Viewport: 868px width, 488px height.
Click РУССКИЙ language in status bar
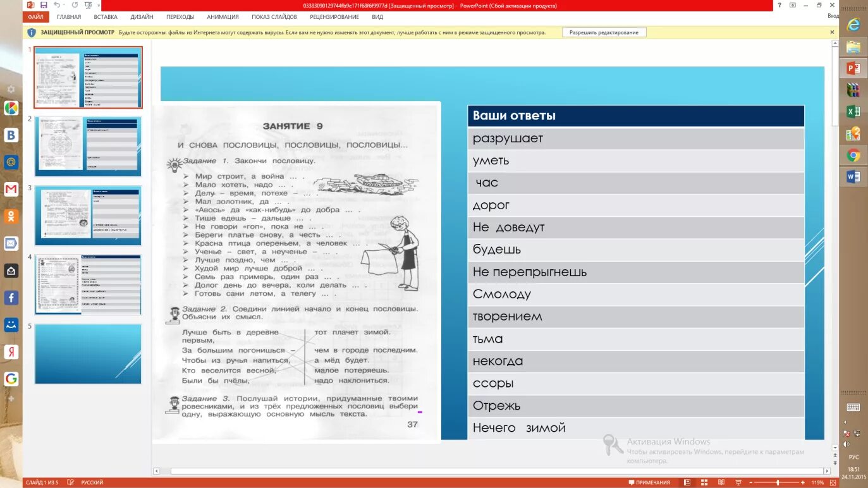click(x=92, y=482)
